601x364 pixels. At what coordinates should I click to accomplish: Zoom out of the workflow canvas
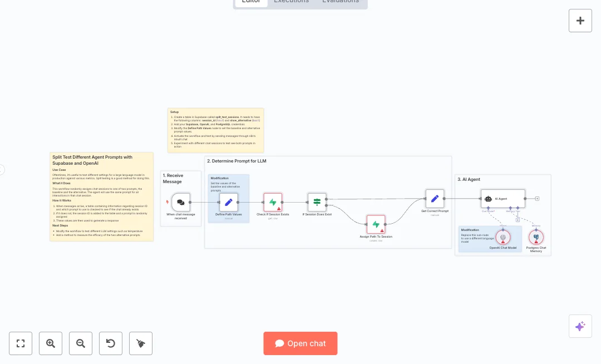click(x=81, y=343)
